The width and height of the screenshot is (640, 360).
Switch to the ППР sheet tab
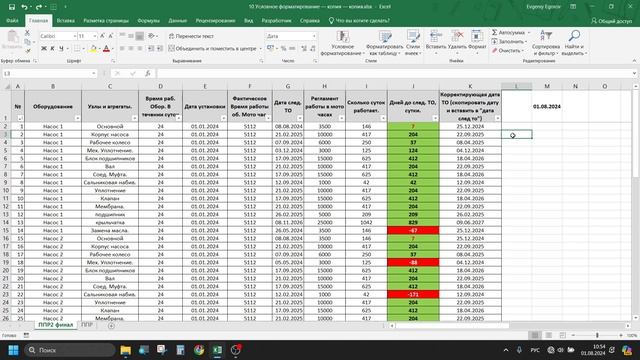tap(87, 325)
